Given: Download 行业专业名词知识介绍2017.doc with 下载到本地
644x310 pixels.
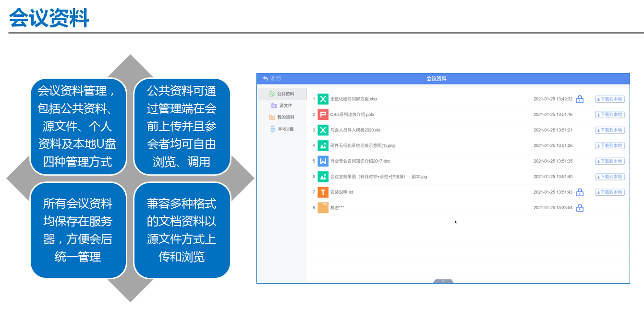Looking at the screenshot, I should [x=609, y=161].
